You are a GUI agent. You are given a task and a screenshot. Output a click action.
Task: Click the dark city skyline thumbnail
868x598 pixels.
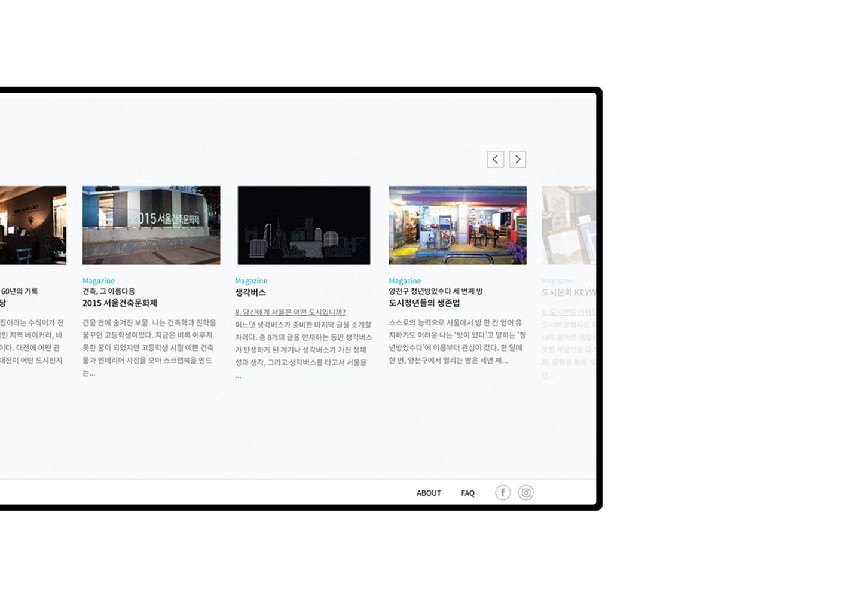[304, 225]
